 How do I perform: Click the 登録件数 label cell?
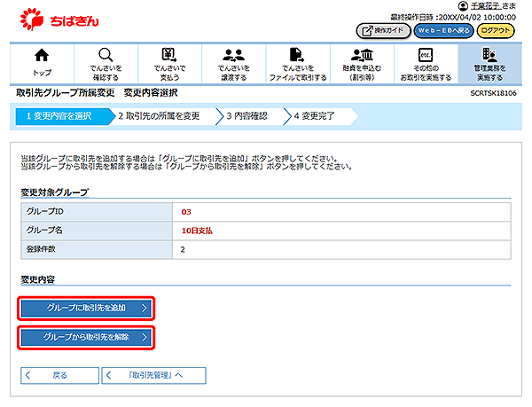[97, 250]
